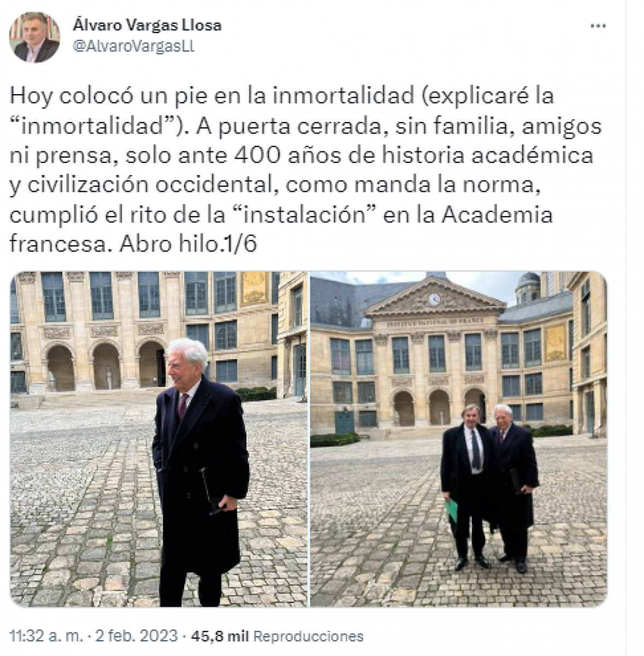Open the right photo of two men

pyautogui.click(x=459, y=439)
